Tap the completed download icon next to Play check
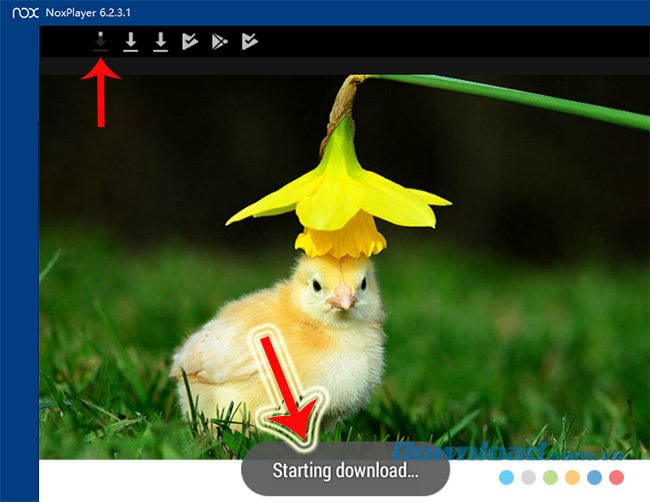 coord(160,41)
